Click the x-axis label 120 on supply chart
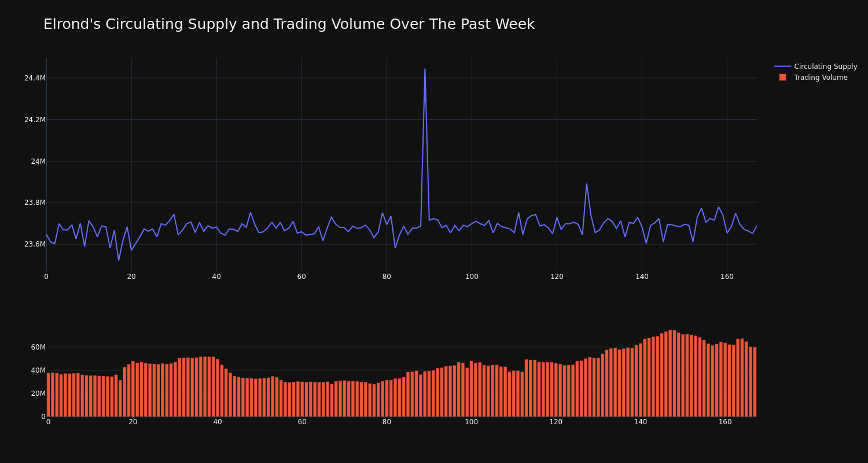Viewport: 868px width, 463px height. click(557, 277)
